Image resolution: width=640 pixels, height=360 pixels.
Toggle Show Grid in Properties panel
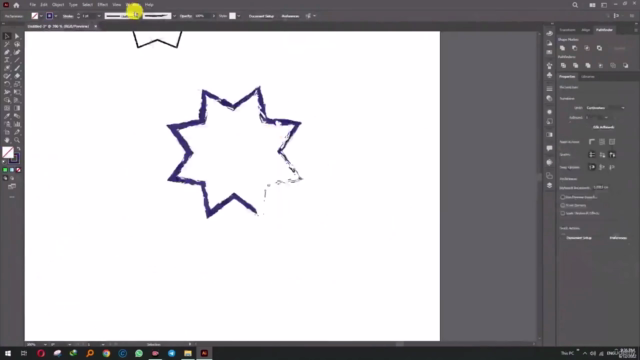tap(602, 142)
